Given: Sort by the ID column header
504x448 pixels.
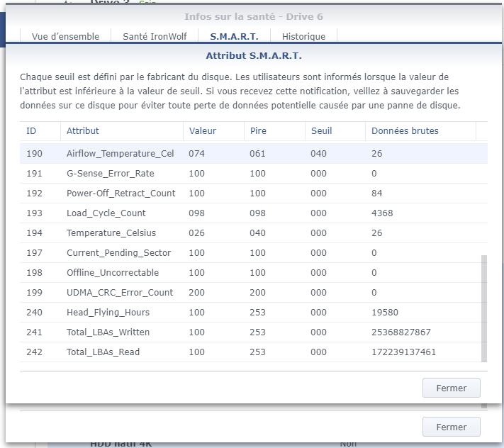Looking at the screenshot, I should [31, 131].
